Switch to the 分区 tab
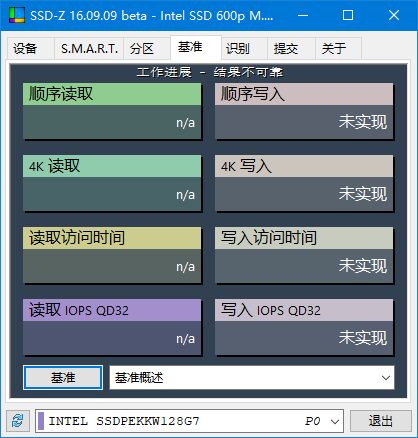This screenshot has height=438, width=418. point(147,49)
